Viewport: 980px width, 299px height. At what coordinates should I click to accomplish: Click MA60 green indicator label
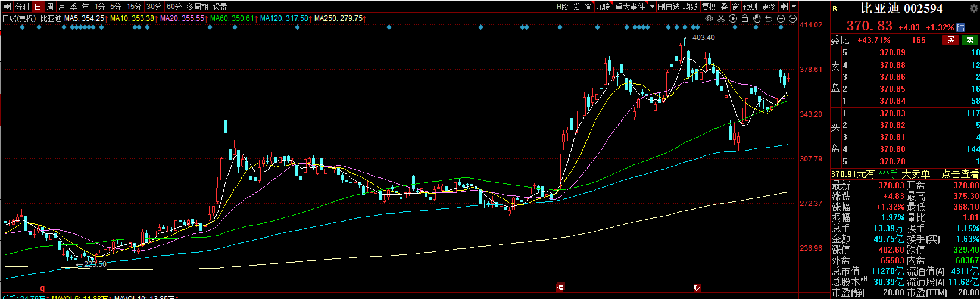coord(235,18)
